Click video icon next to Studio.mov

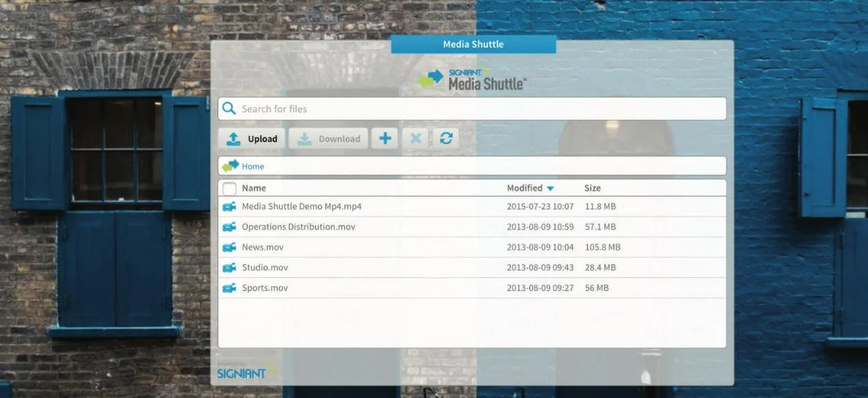tap(229, 268)
